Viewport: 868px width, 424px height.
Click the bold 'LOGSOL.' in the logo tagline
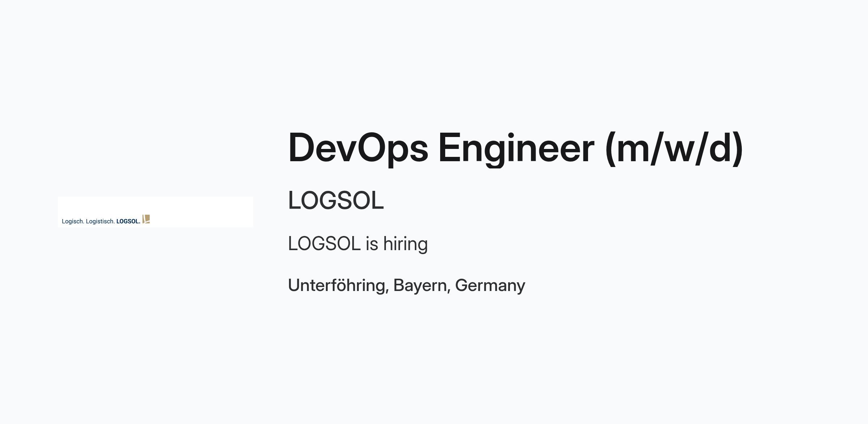(x=128, y=221)
